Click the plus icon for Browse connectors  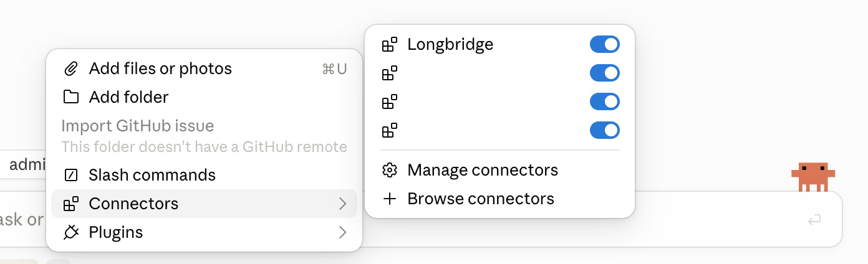click(390, 199)
